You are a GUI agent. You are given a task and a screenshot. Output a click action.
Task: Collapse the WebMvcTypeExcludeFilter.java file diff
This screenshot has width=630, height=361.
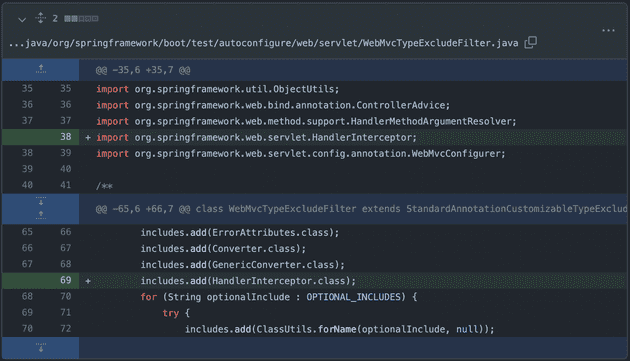pos(22,19)
